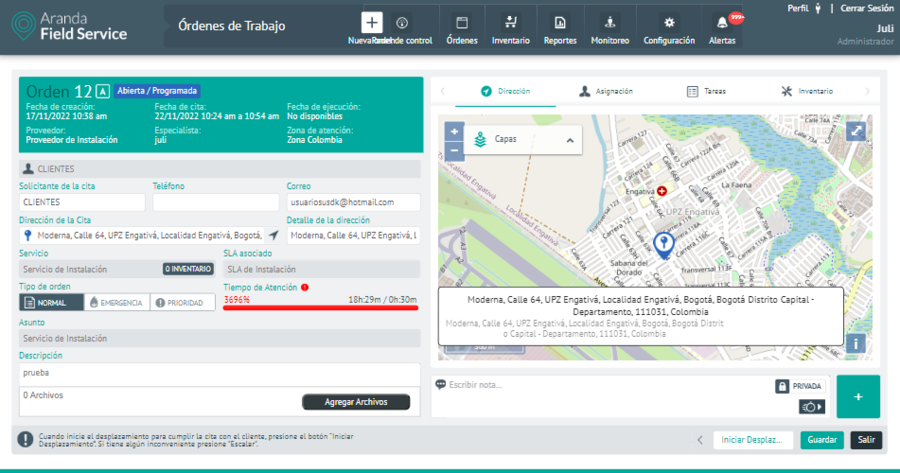Screen dimensions: 900x473
Task: Select EMERGENCIA order type
Action: pyautogui.click(x=117, y=303)
